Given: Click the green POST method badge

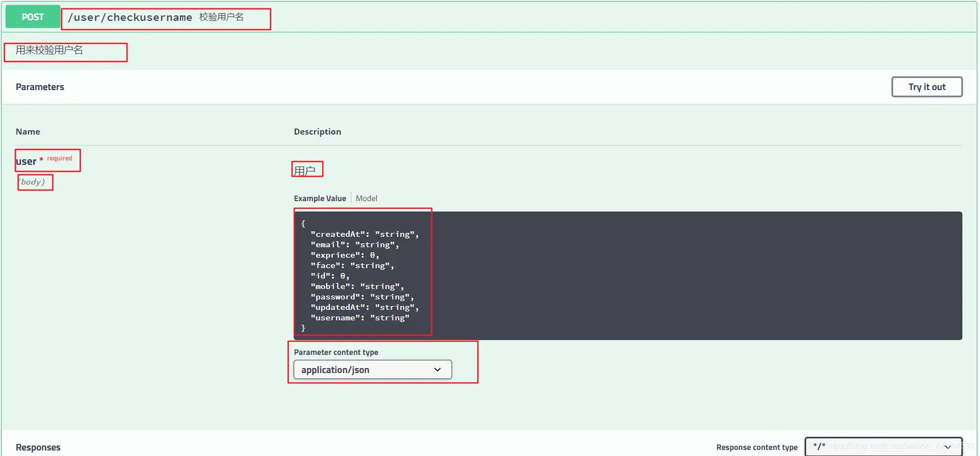Looking at the screenshot, I should coord(32,17).
